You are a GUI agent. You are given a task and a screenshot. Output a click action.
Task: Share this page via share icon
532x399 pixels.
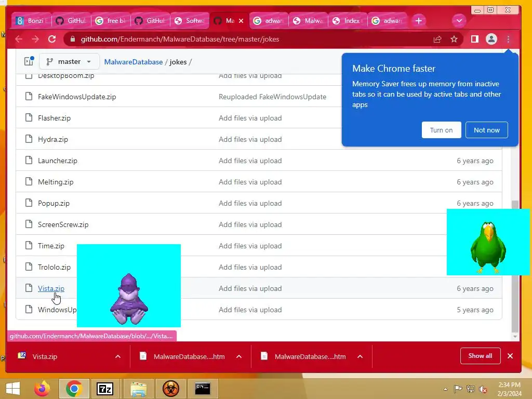(x=437, y=39)
